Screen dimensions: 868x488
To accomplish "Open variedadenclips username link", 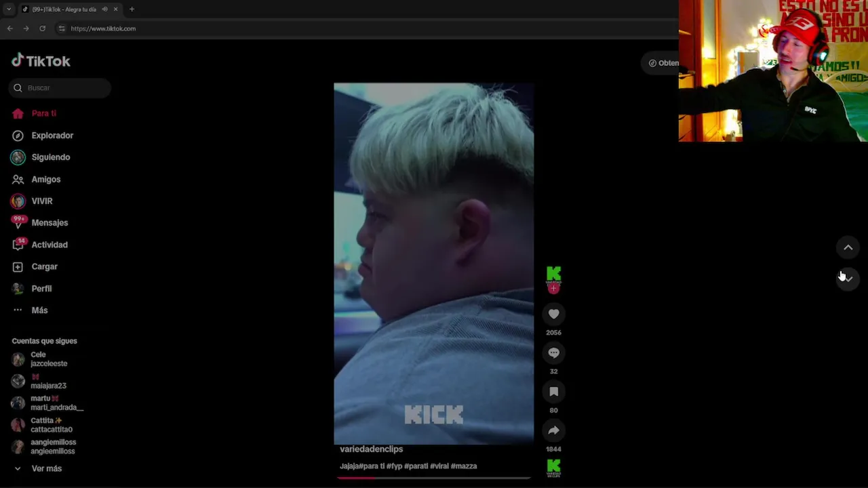I will [x=371, y=449].
